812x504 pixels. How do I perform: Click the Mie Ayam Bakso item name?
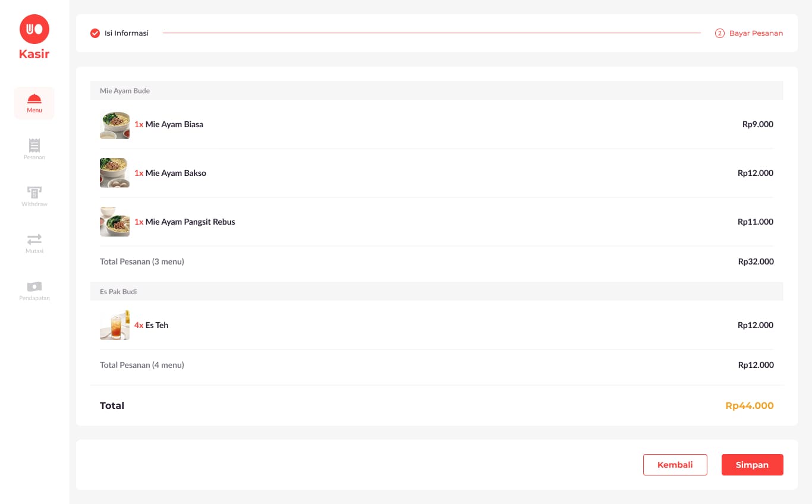pyautogui.click(x=176, y=173)
